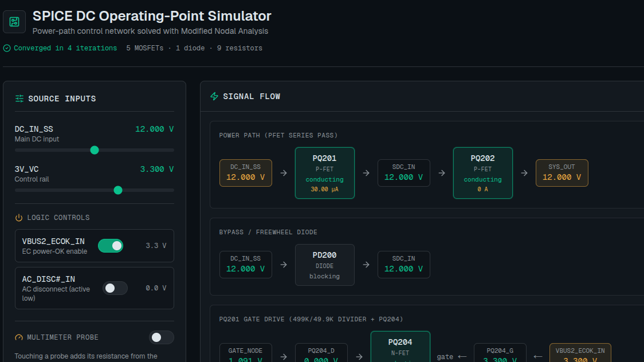The width and height of the screenshot is (644, 362).
Task: Enable the AC_DISC#_IN toggle switch
Action: (115, 288)
